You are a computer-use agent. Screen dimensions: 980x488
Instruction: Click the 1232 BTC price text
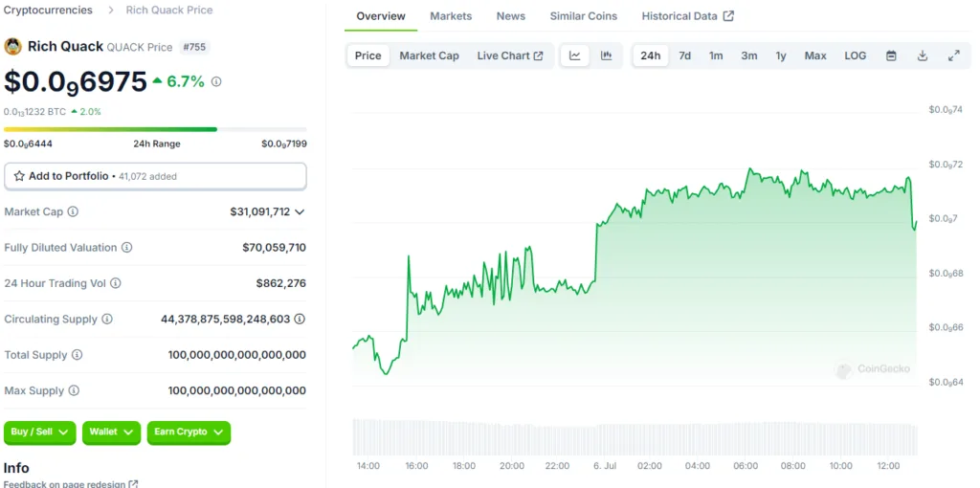[x=34, y=112]
